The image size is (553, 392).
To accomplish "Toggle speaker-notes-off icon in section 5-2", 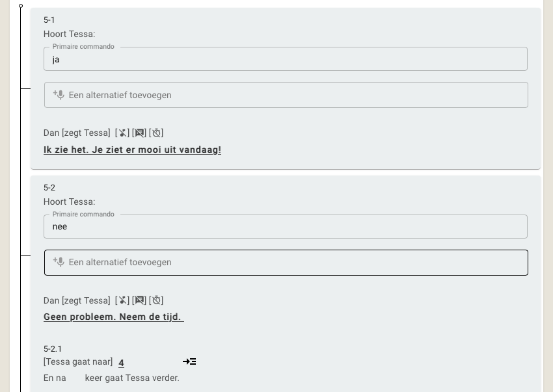I will coord(139,300).
